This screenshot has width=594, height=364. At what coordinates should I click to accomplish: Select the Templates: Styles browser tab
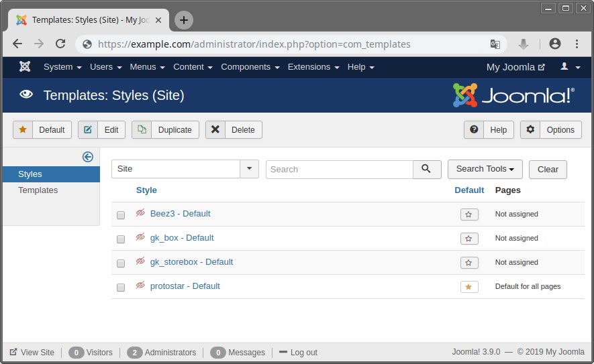(89, 20)
